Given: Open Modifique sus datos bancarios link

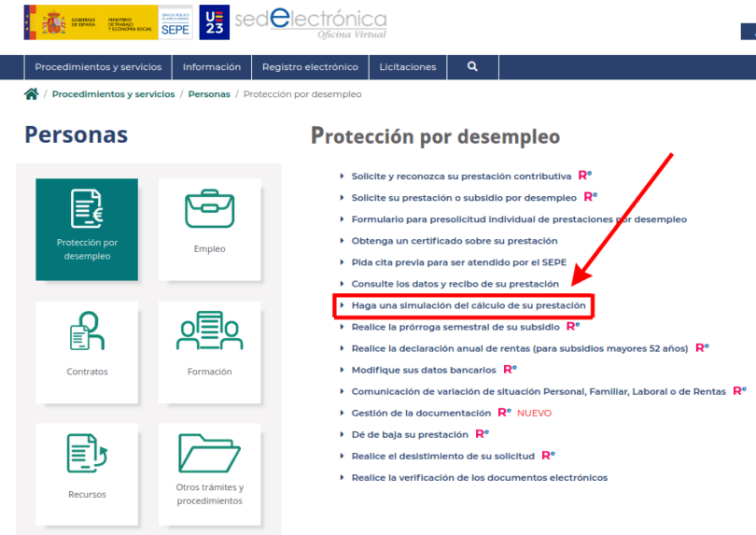Looking at the screenshot, I should 424,370.
